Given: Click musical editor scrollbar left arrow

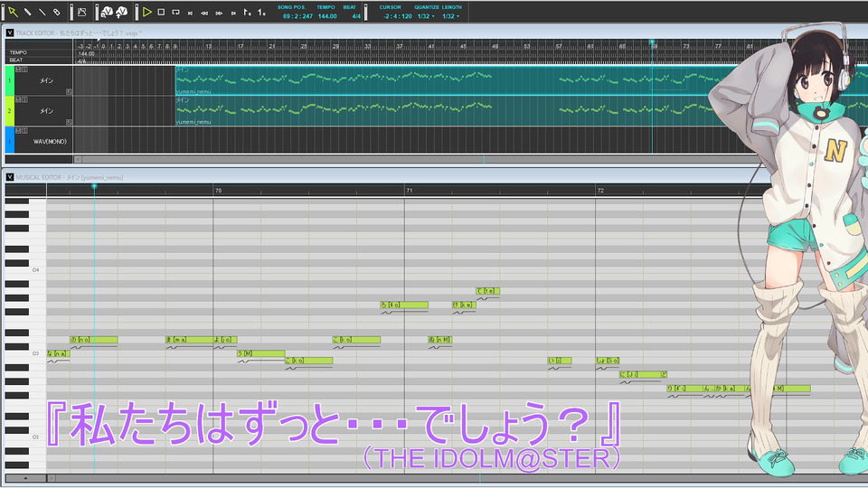Looking at the screenshot, I should [52, 478].
